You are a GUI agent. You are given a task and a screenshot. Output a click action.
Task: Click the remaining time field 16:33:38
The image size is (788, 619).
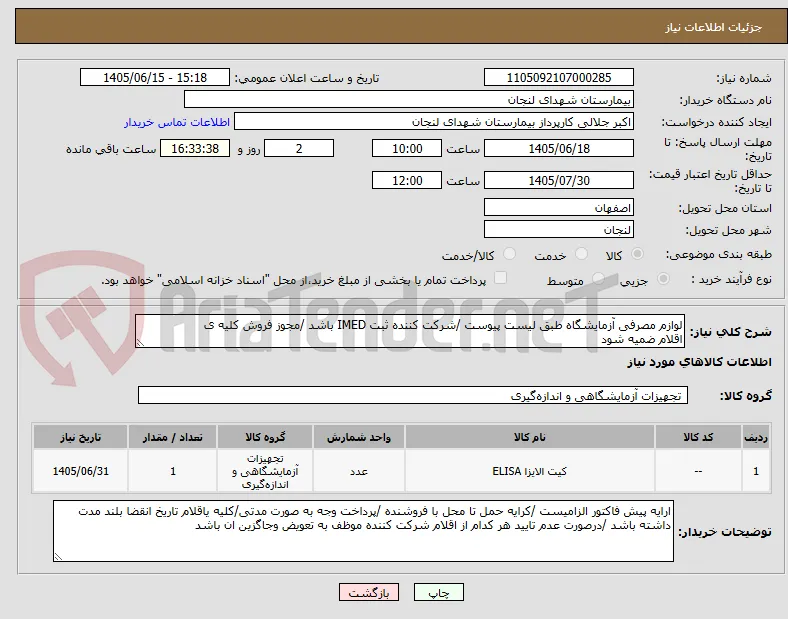pyautogui.click(x=195, y=148)
